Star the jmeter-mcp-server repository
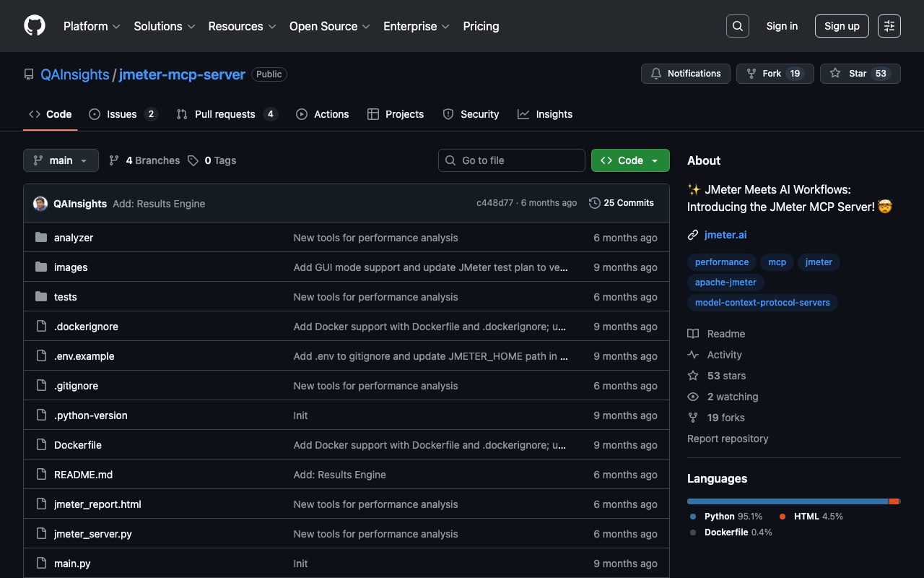924x578 pixels. (x=859, y=74)
